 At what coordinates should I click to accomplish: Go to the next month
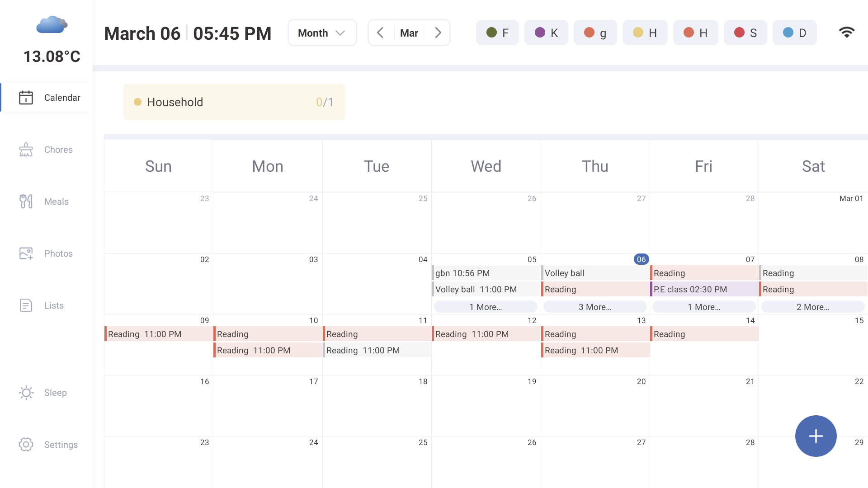coord(438,32)
